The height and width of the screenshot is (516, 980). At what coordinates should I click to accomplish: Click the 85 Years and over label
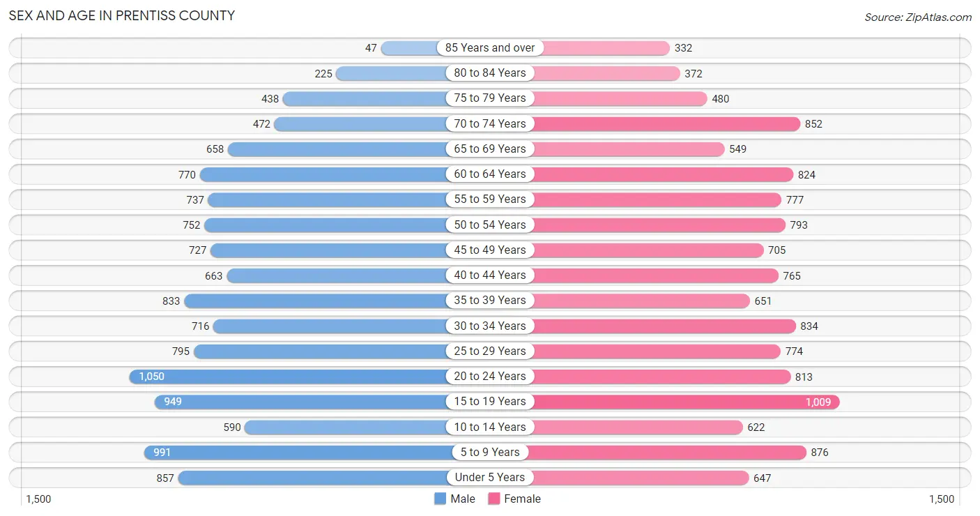point(490,47)
